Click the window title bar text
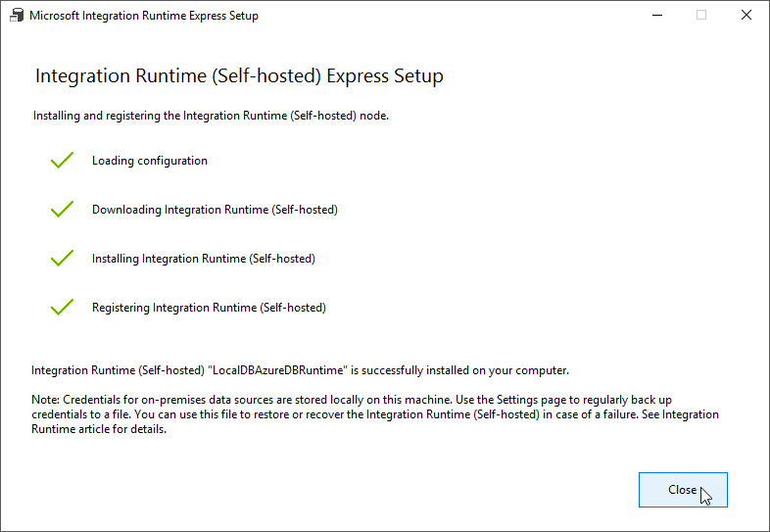The height and width of the screenshot is (532, 770). click(x=144, y=16)
